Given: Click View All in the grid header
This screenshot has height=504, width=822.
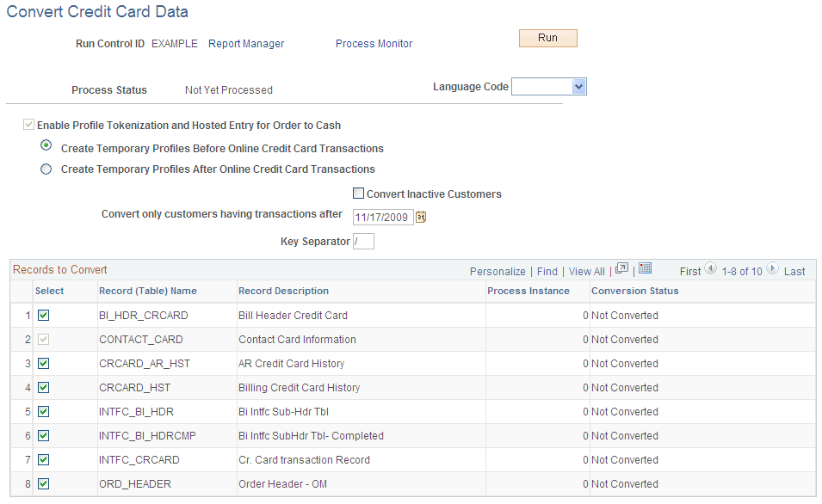Looking at the screenshot, I should click(586, 271).
